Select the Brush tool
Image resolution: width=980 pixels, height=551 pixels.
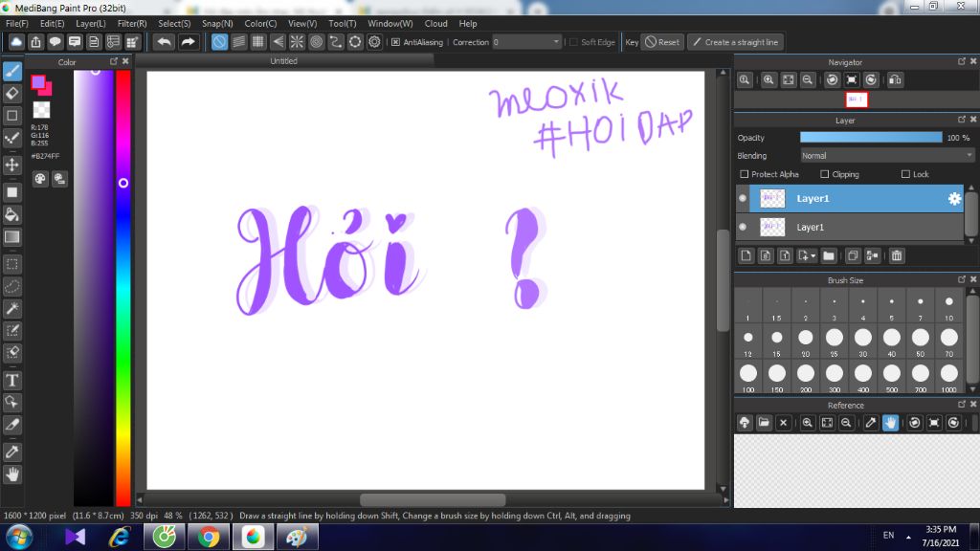pyautogui.click(x=11, y=71)
